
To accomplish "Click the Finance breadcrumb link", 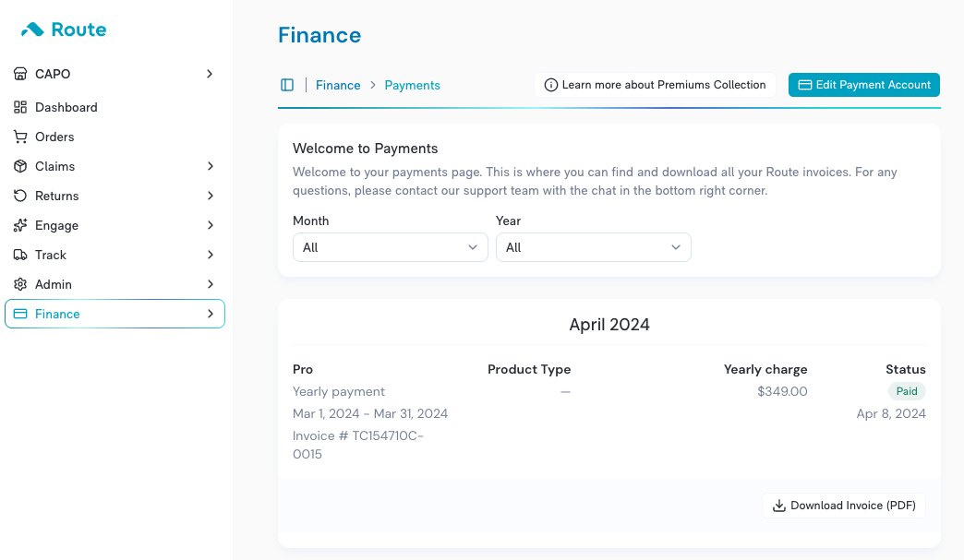I will pyautogui.click(x=338, y=86).
